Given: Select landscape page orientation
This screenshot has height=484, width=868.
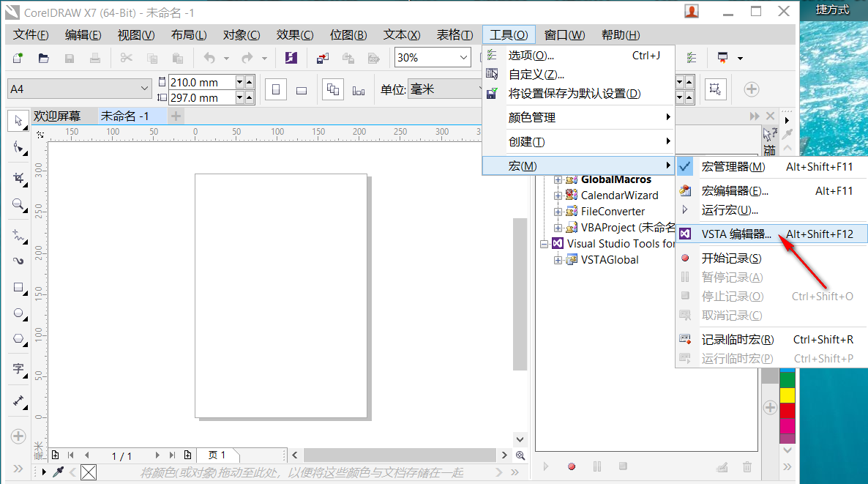Looking at the screenshot, I should tap(301, 89).
